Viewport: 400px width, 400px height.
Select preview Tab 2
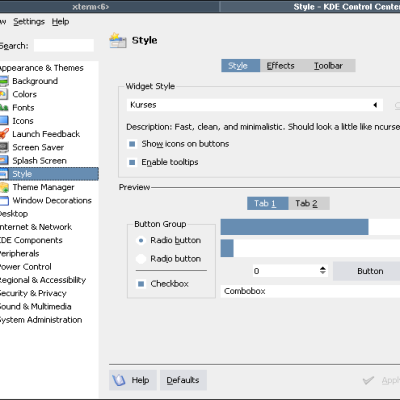(309, 203)
